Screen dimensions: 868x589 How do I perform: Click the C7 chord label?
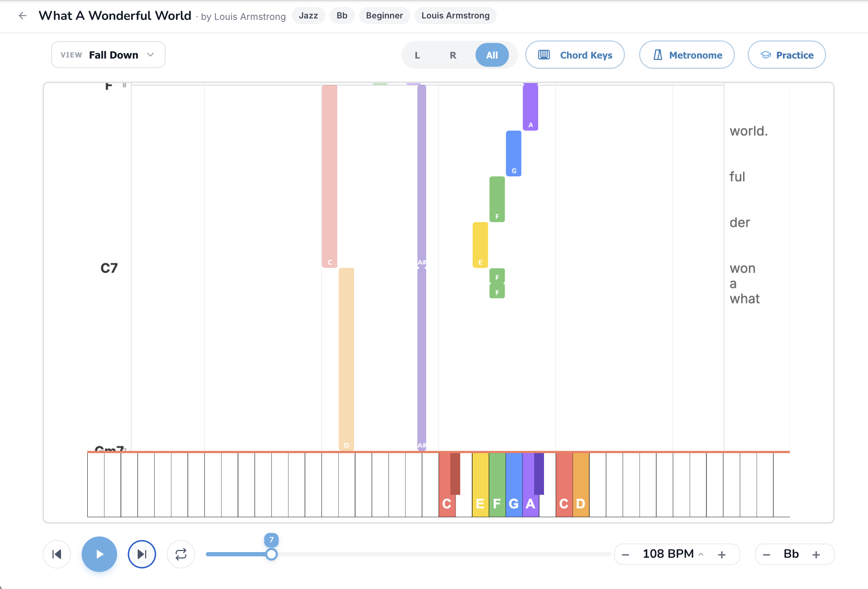tap(109, 268)
